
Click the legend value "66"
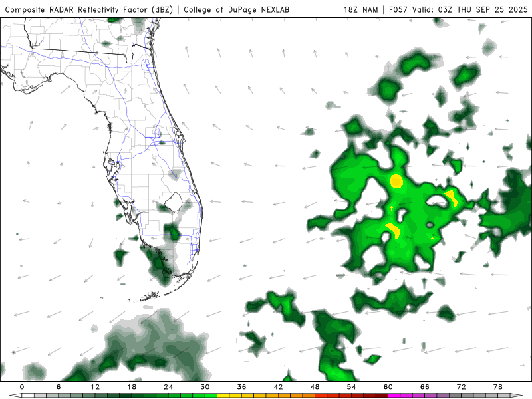point(425,387)
